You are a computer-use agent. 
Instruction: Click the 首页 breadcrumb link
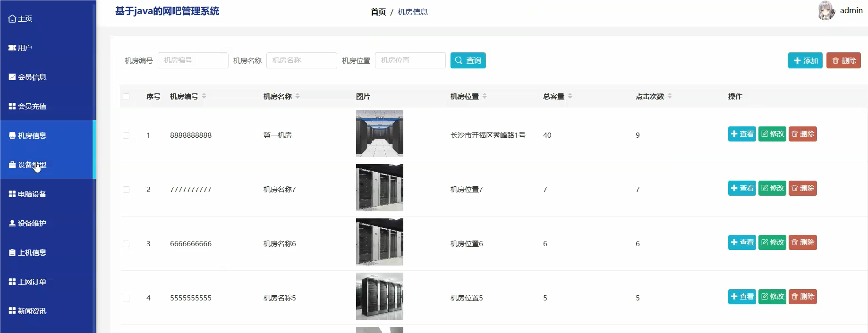[x=378, y=12]
